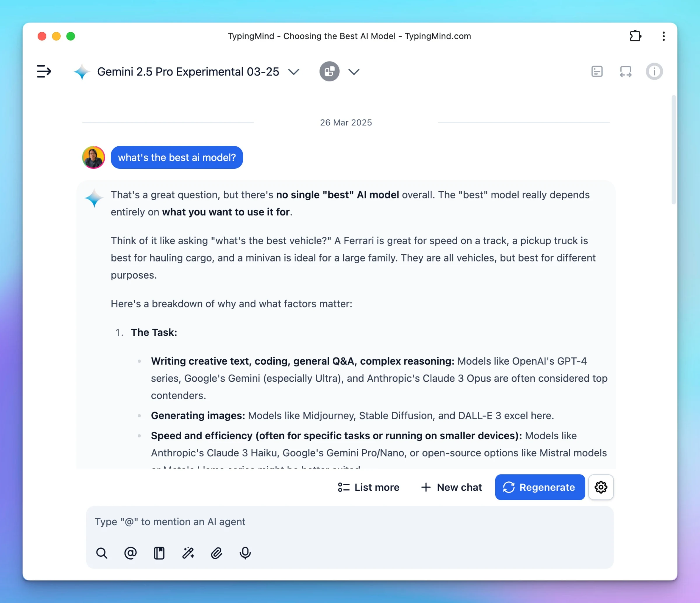The width and height of the screenshot is (700, 603).
Task: Click the Gemini sparkle logo in the header
Action: click(x=82, y=72)
